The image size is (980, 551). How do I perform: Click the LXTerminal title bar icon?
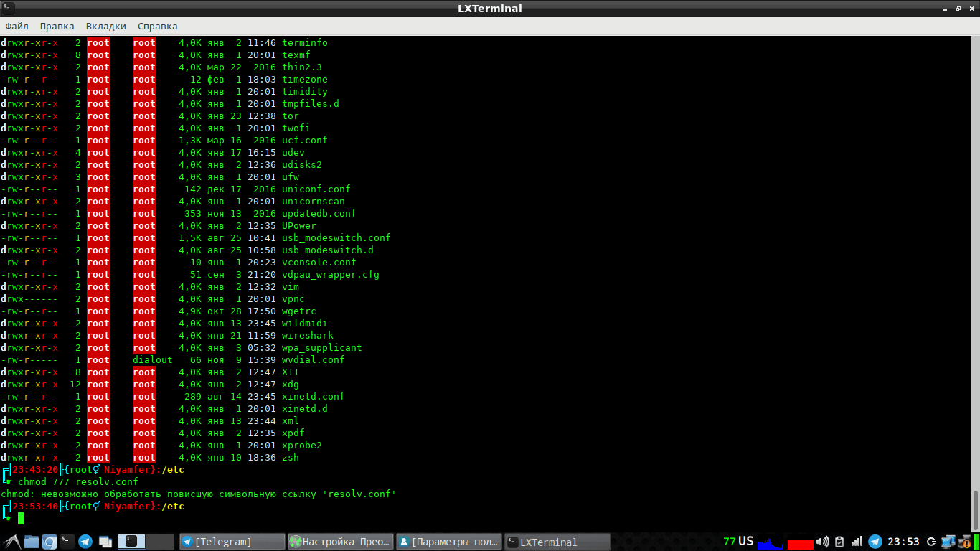click(6, 9)
